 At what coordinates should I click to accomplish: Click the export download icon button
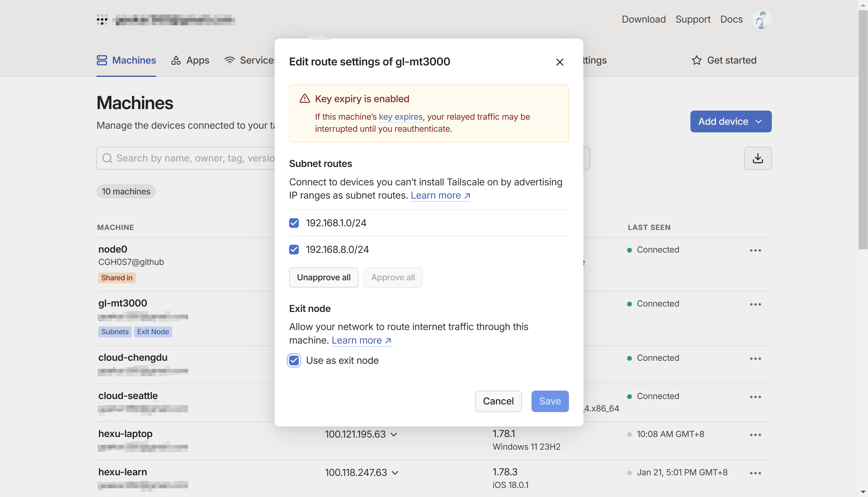point(757,159)
